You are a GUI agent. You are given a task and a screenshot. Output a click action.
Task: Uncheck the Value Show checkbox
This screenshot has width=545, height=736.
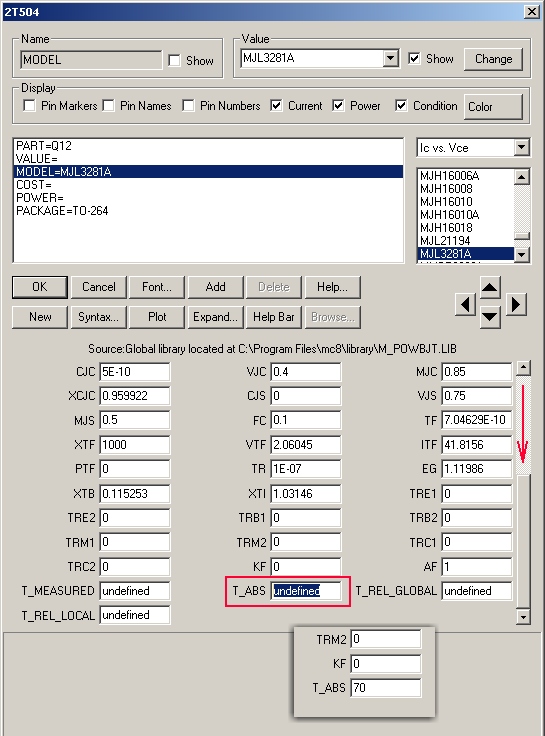(x=414, y=59)
